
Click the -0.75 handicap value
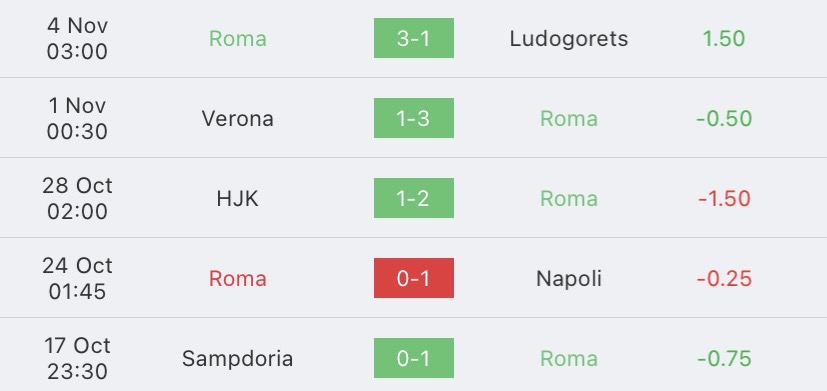[x=724, y=359]
